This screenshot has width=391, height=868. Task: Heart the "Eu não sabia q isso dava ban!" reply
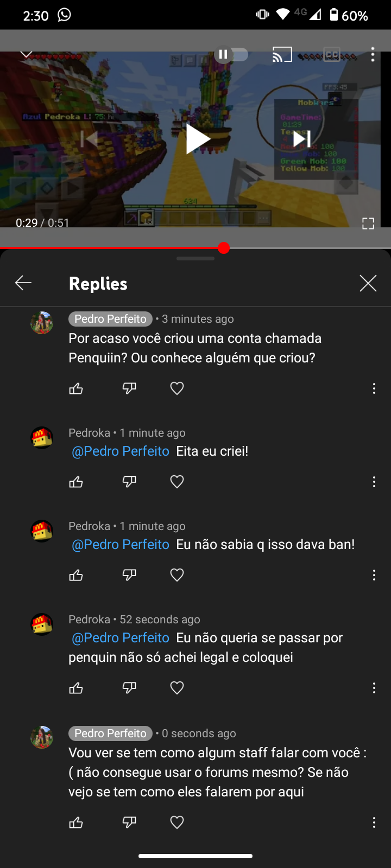pyautogui.click(x=177, y=575)
